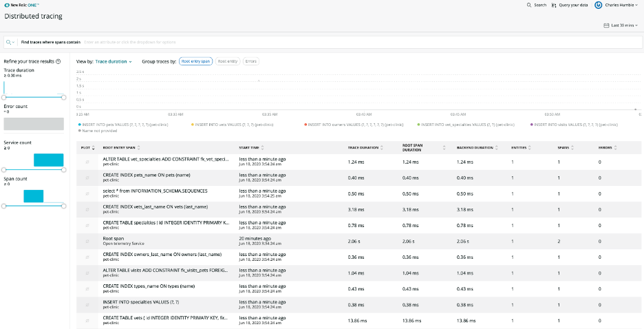This screenshot has width=644, height=329.
Task: Toggle plot for CREATE TABLE vets row
Action: click(x=87, y=320)
